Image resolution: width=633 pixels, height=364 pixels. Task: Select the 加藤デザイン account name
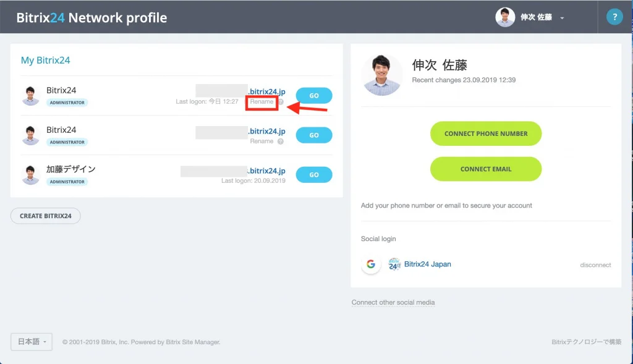coord(70,169)
